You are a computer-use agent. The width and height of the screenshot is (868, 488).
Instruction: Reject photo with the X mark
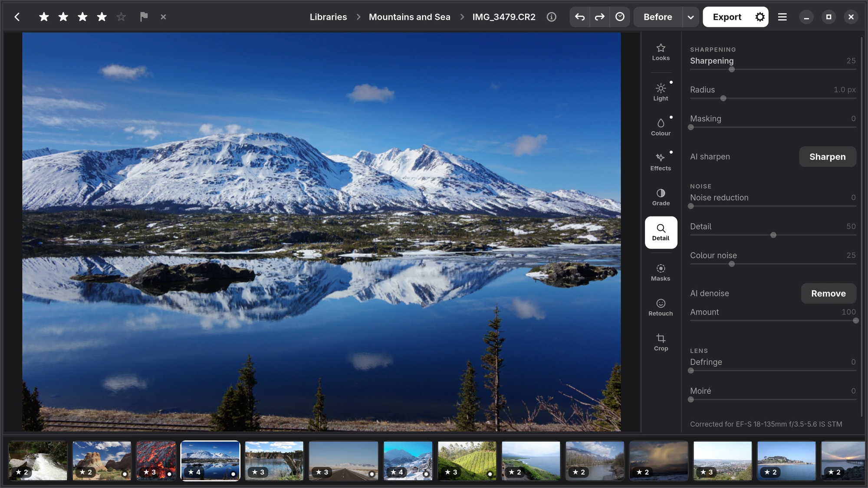coord(163,17)
